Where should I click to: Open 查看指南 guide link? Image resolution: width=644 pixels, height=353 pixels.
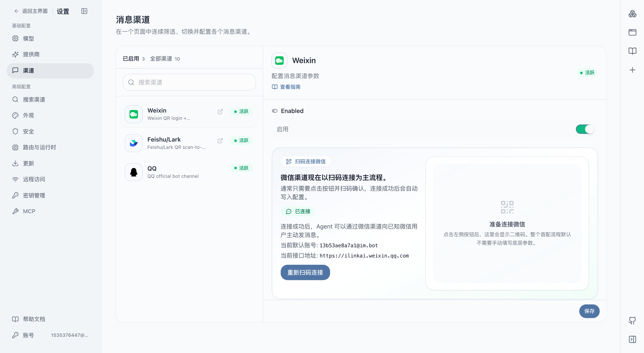point(286,87)
